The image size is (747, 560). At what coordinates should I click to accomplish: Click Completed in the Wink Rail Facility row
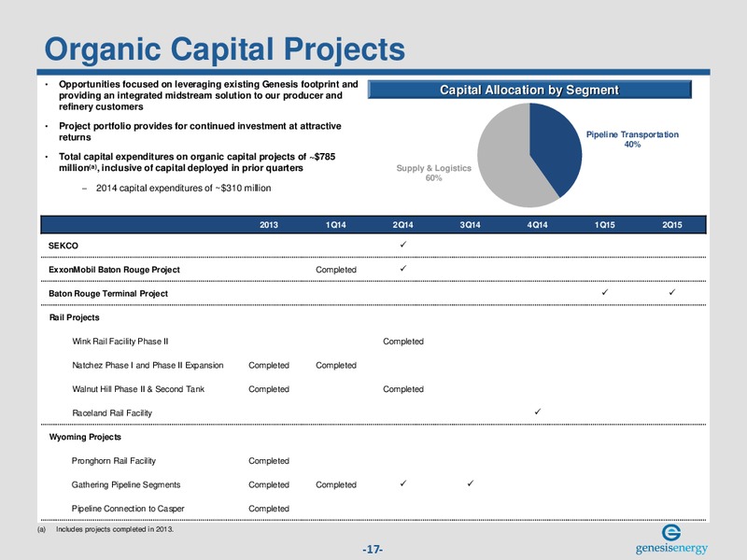403,342
